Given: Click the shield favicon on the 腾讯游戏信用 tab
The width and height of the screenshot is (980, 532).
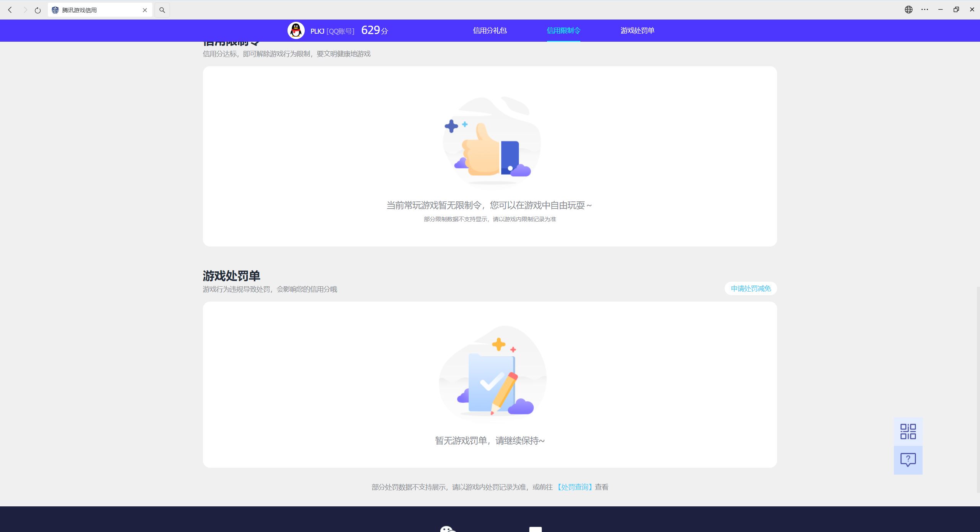Looking at the screenshot, I should click(55, 10).
